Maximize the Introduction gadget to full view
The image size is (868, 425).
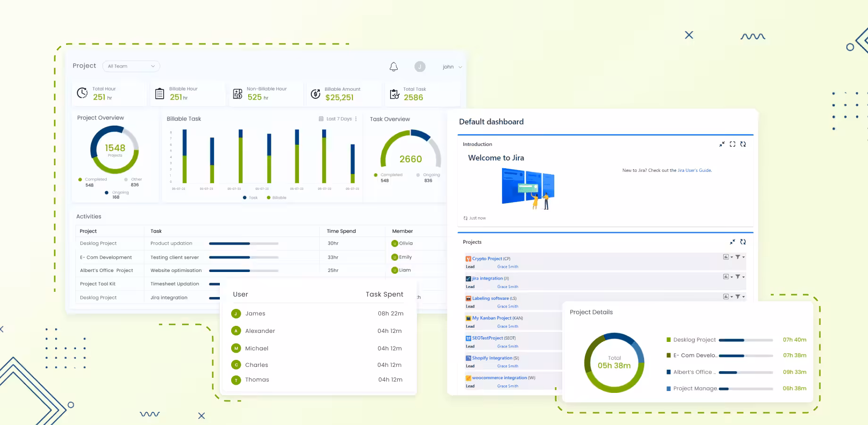[x=732, y=144]
